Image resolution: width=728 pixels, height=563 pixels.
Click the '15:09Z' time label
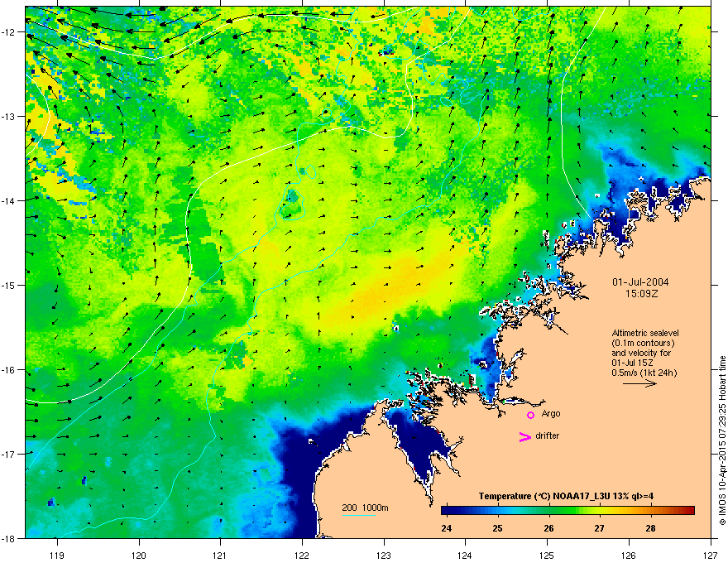pyautogui.click(x=641, y=294)
